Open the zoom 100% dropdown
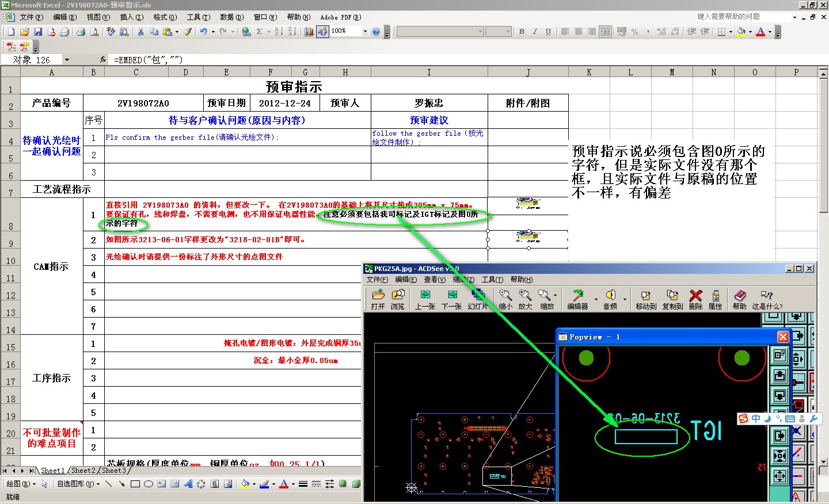829x504 pixels. click(365, 32)
